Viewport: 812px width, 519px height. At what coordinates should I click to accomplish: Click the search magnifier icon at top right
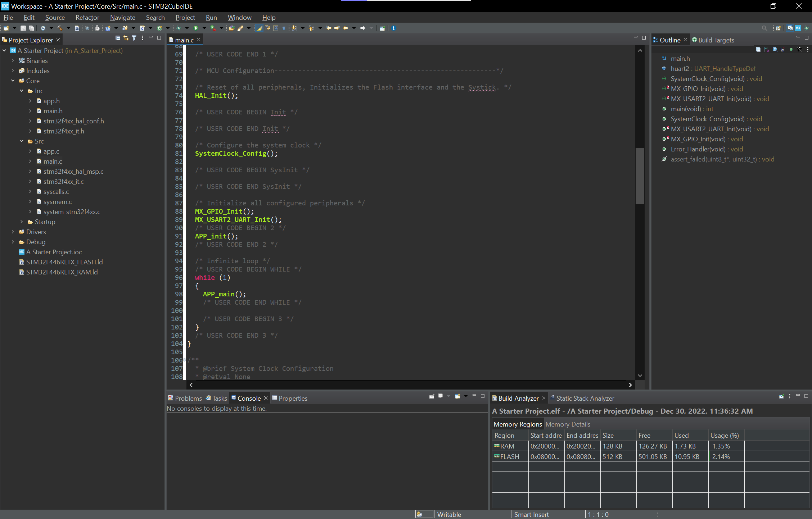click(764, 28)
